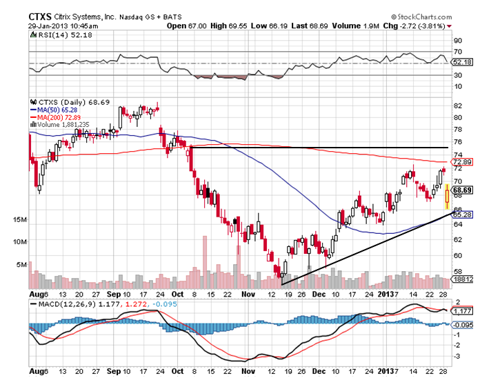The height and width of the screenshot is (378, 480).
Task: Click the 82 price axis label
Action: click(x=458, y=106)
